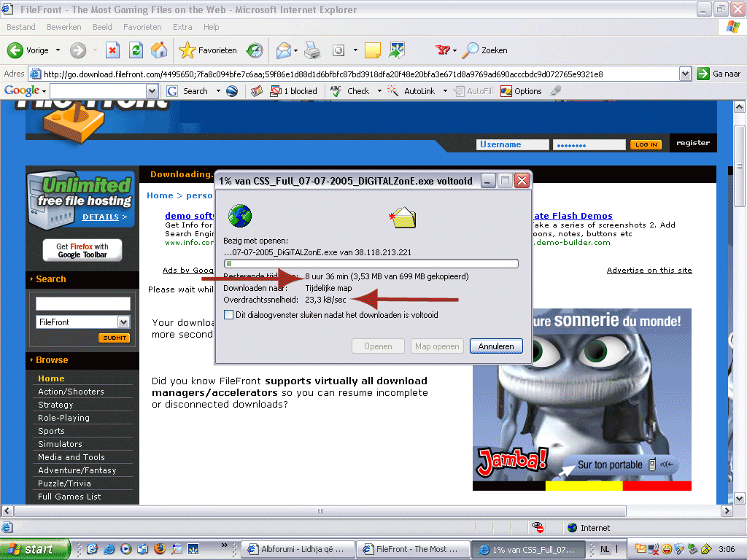This screenshot has width=747, height=560.
Task: Click the Google Earth globe toolbar icon
Action: (232, 91)
